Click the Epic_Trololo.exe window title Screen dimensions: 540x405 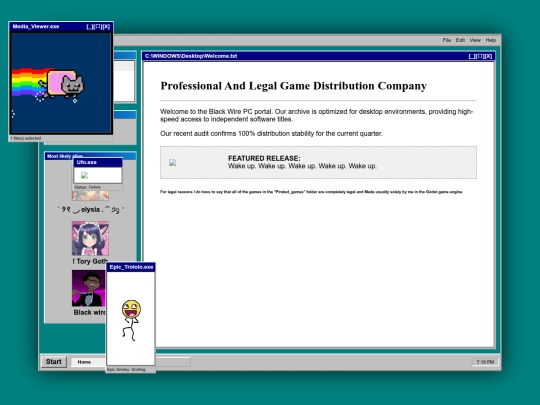click(x=131, y=267)
